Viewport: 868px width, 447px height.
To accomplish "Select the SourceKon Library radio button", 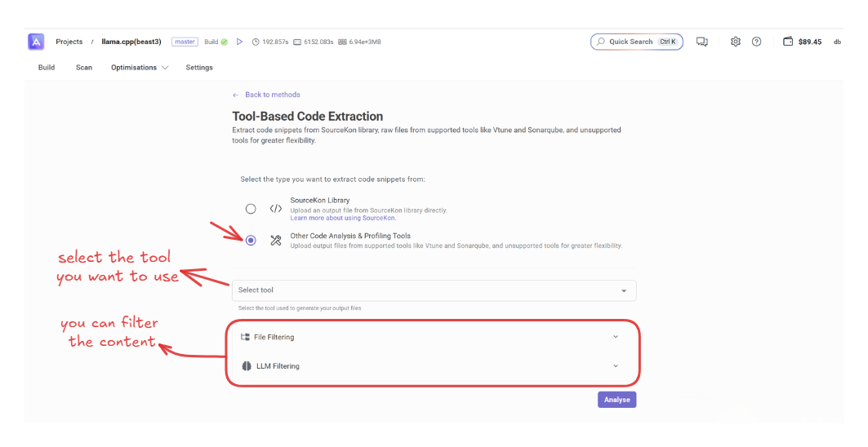I will pyautogui.click(x=251, y=209).
